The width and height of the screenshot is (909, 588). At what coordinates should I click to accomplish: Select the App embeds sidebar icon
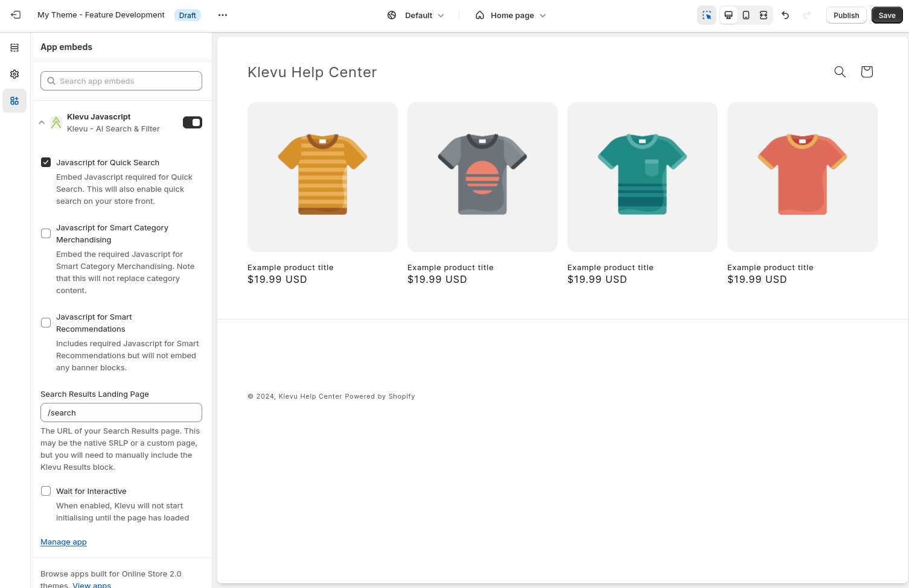(x=14, y=101)
